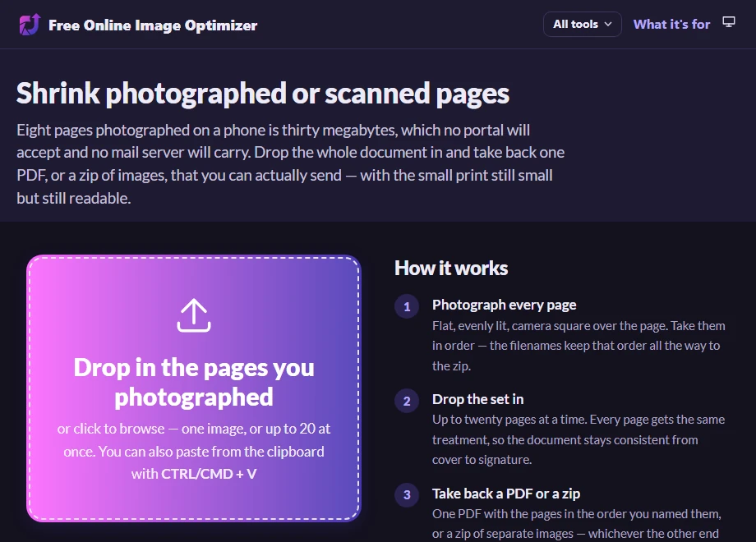Image resolution: width=756 pixels, height=542 pixels.
Task: Click the upload arrow icon in drop zone
Action: 194,315
